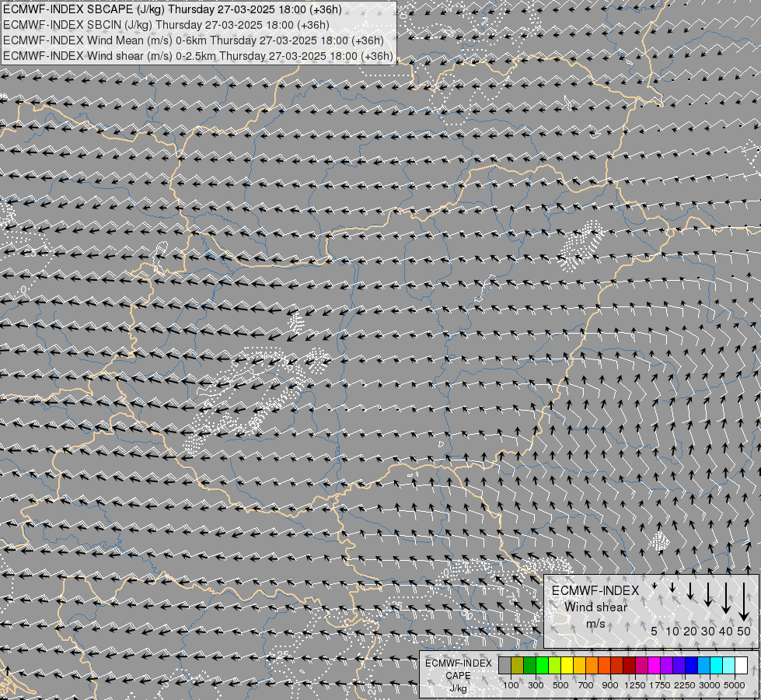Screen dimensions: 761x700
Task: Select the sky blue swatch before 3000
Action: pyautogui.click(x=703, y=666)
